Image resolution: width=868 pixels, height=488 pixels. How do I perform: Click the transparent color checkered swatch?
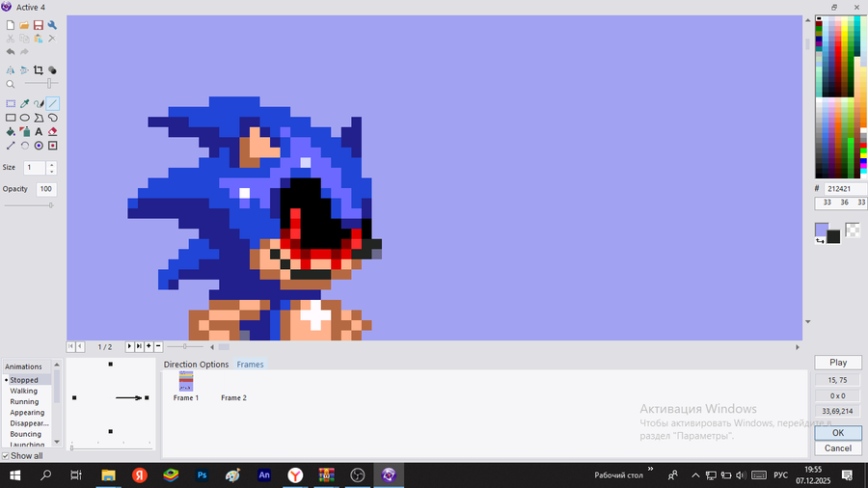[853, 230]
